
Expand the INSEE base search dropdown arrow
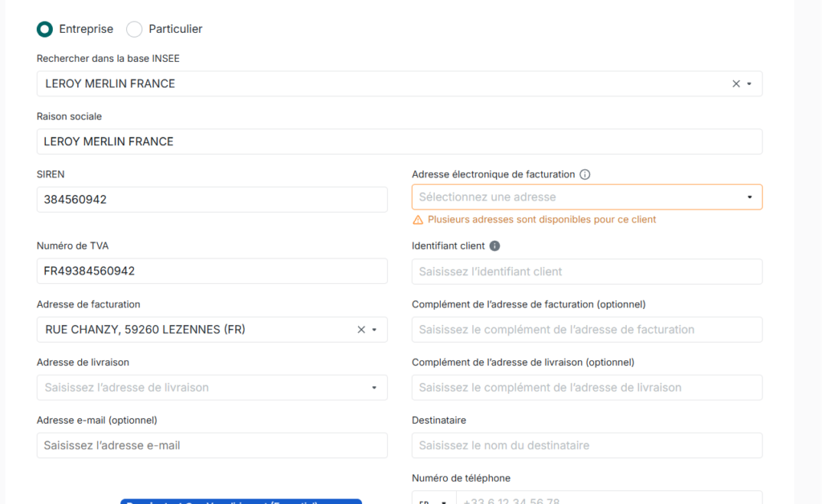click(x=750, y=83)
